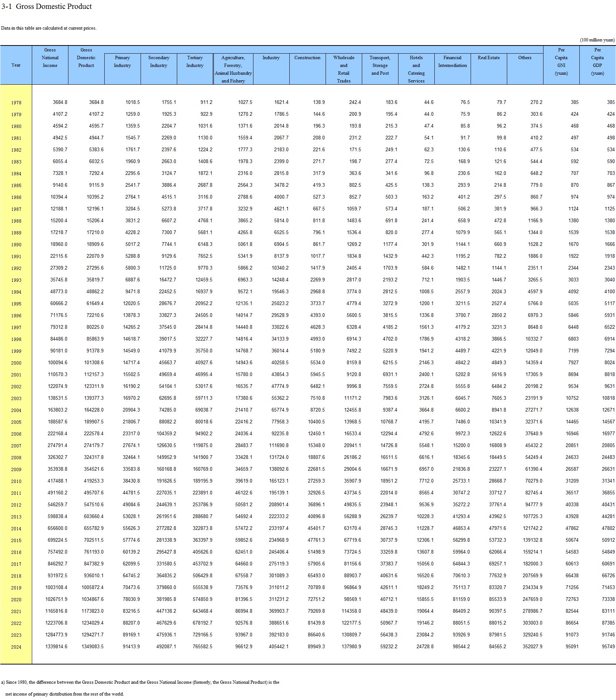Select the Tertiary Industry column header
Screen dimensions: 616x700
pos(195,61)
